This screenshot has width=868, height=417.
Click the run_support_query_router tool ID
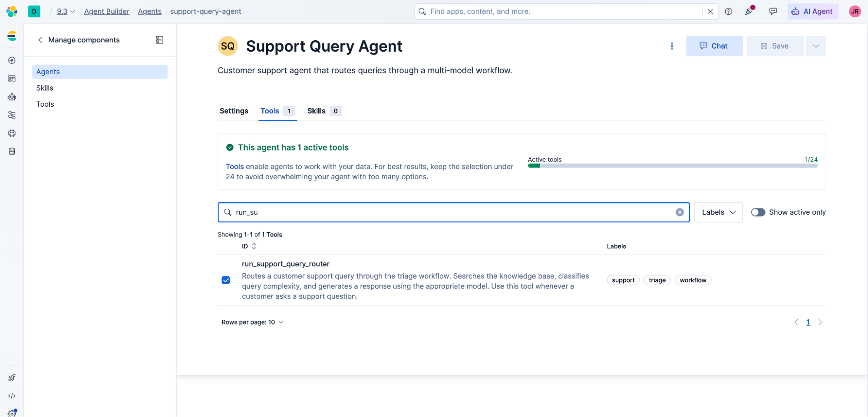pos(285,264)
